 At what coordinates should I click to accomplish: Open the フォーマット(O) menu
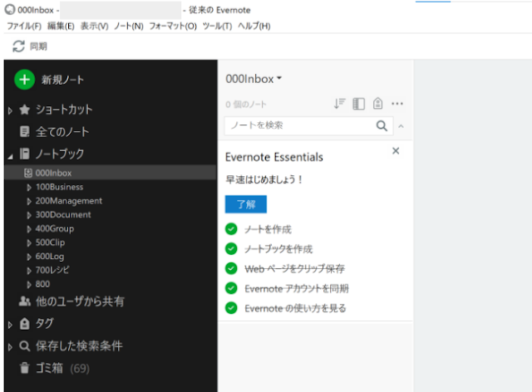(x=173, y=26)
